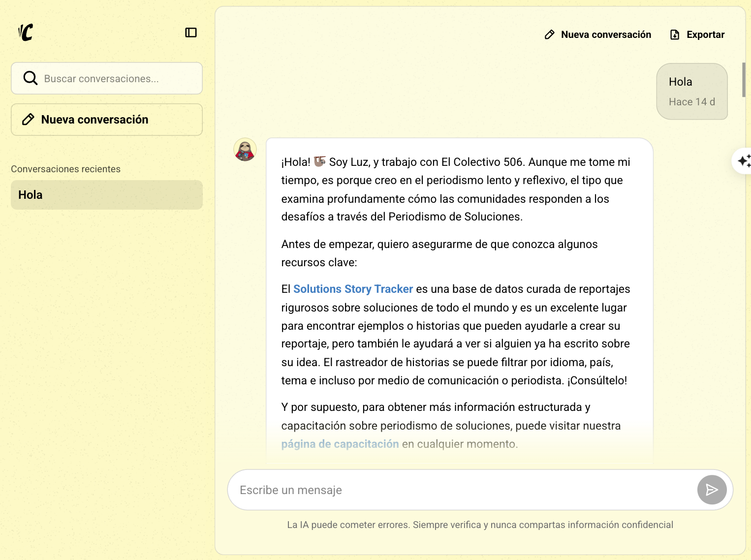Collapse the sidebar using the panel icon
751x560 pixels.
(191, 32)
